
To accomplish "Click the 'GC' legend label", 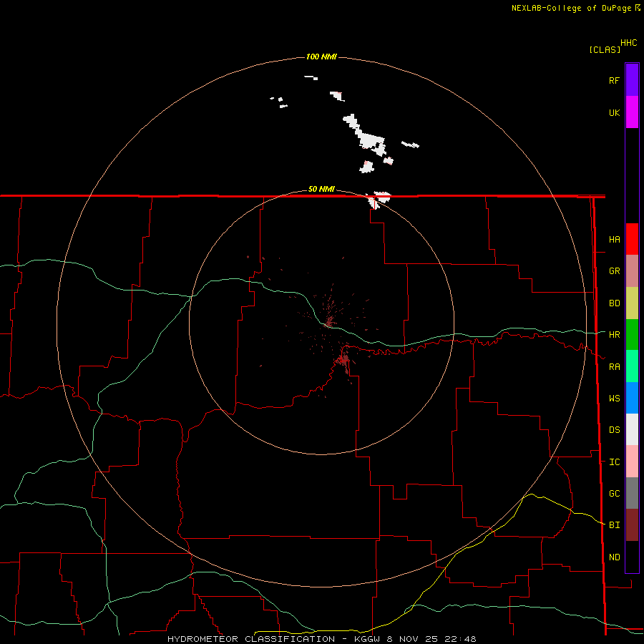I will click(615, 494).
